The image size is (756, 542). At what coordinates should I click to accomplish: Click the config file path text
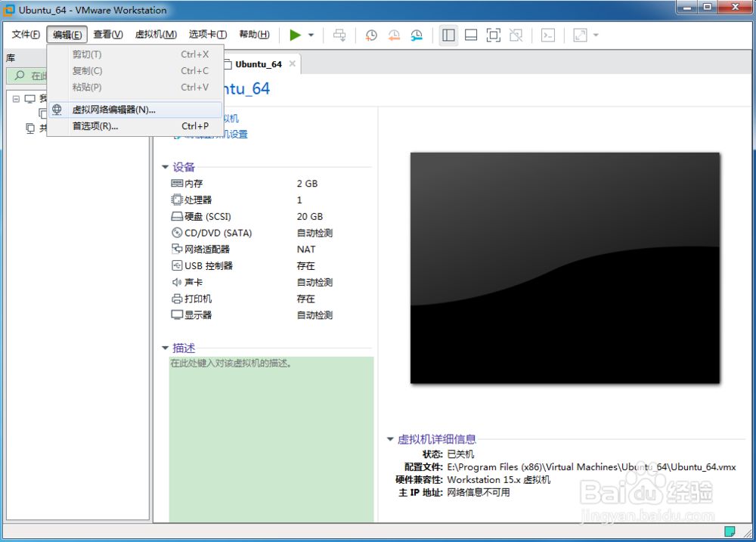[x=592, y=466]
